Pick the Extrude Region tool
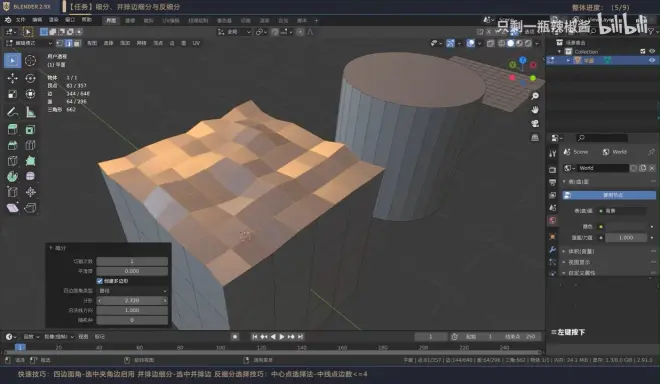Screen dimensions: 660x384 (x=12, y=130)
